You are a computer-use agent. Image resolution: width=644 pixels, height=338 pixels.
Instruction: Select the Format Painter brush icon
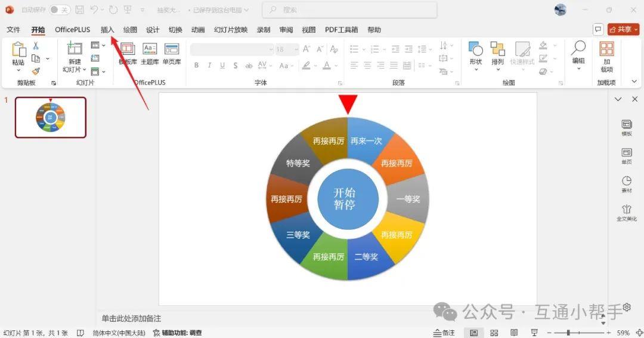click(36, 71)
